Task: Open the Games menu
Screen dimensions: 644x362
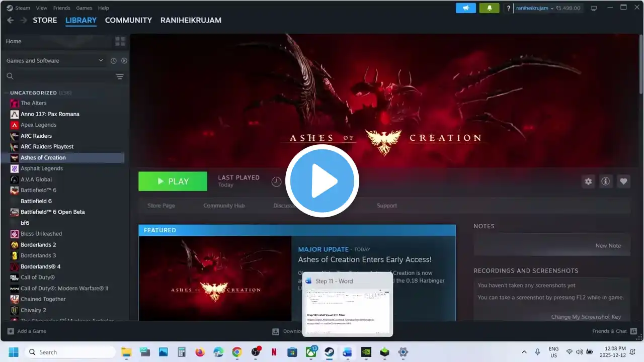Action: point(84,8)
